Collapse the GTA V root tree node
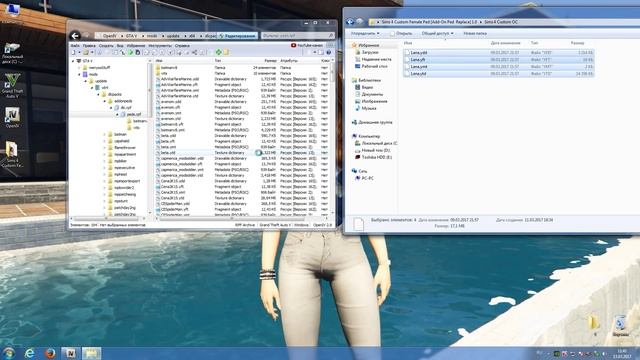The width and height of the screenshot is (640, 360). (73, 61)
